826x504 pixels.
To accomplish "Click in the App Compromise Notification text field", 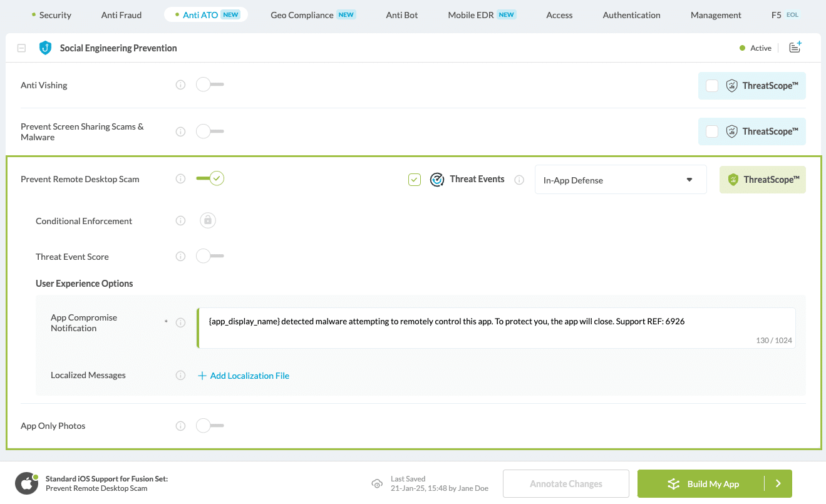I will (x=495, y=327).
